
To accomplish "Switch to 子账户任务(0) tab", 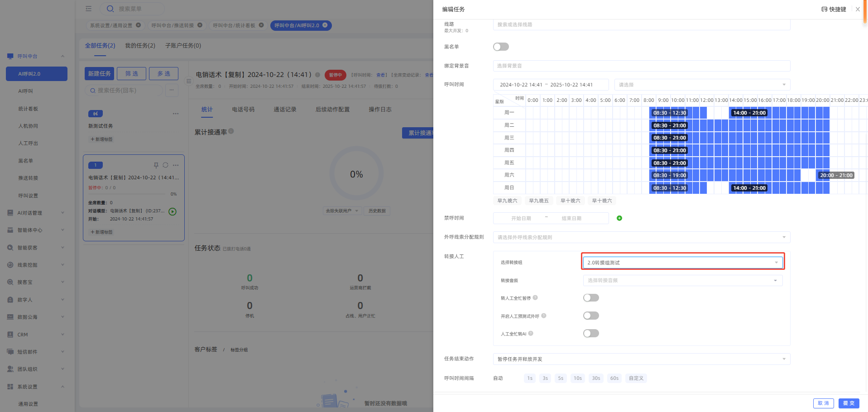I will (x=183, y=46).
